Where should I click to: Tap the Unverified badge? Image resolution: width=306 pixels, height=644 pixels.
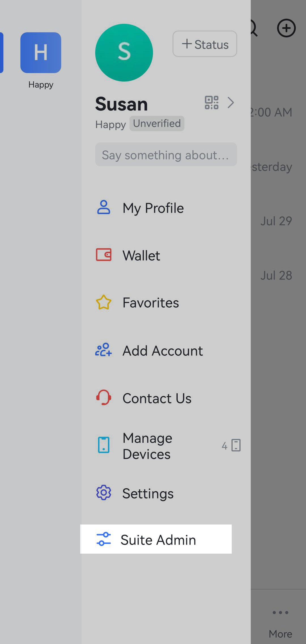157,123
